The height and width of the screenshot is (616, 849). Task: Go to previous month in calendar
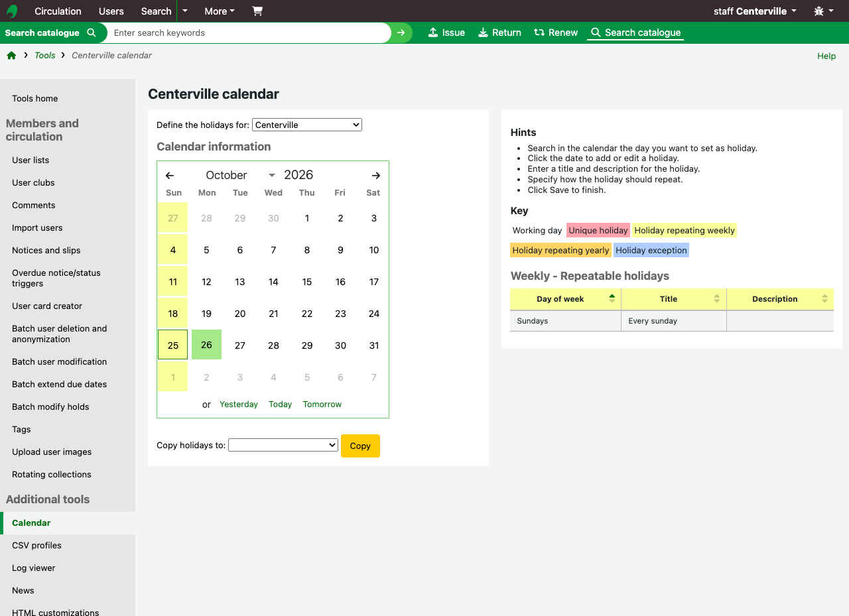pyautogui.click(x=170, y=176)
